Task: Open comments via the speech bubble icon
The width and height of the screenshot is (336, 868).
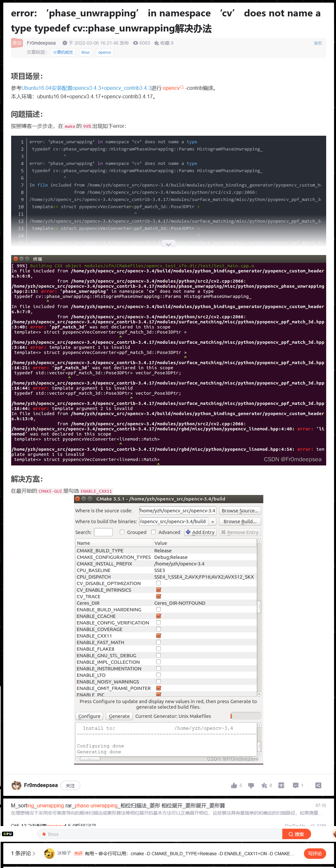Action: pos(296,785)
